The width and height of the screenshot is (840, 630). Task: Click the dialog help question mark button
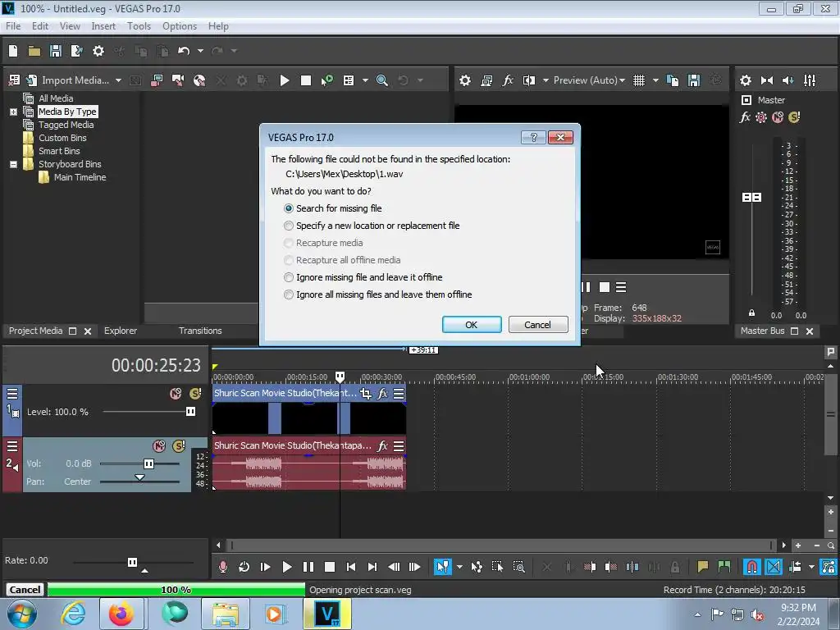coord(533,138)
